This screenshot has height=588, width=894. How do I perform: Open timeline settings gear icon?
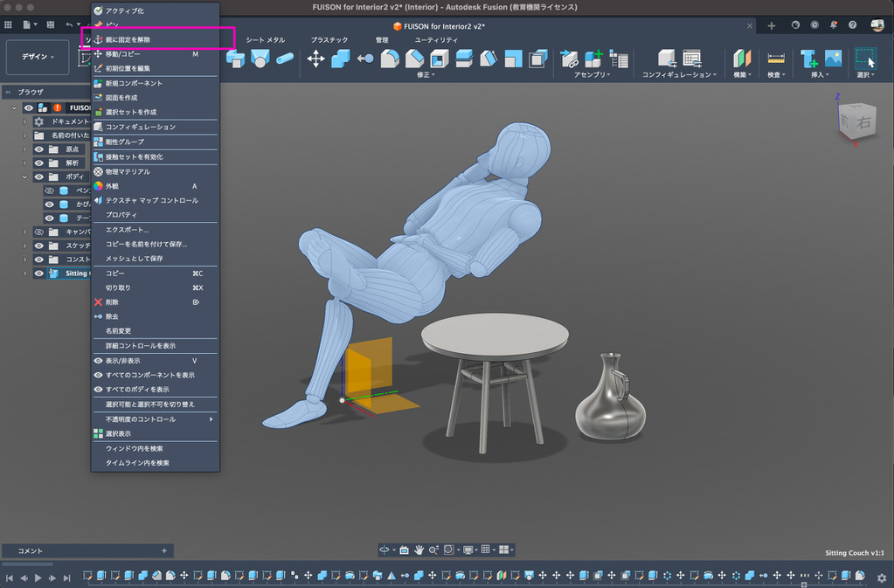(882, 578)
